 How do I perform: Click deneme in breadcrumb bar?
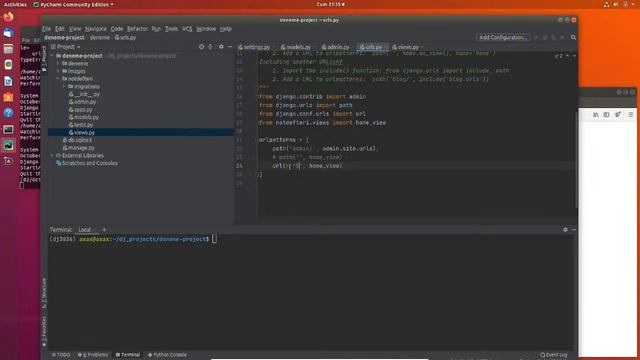pos(100,38)
